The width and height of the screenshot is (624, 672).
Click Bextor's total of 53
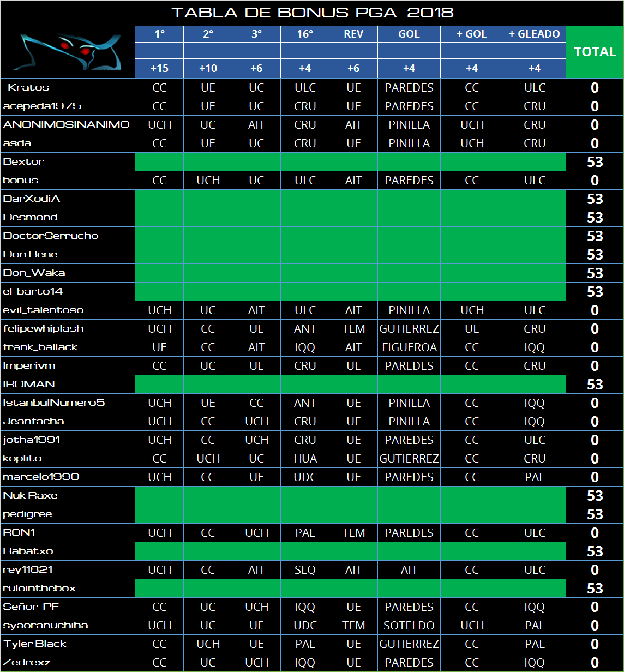tap(595, 162)
